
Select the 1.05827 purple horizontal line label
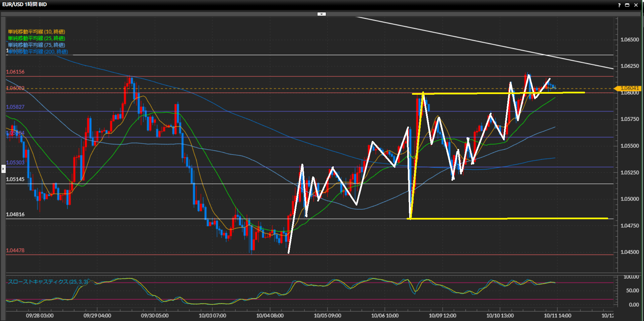tap(15, 107)
